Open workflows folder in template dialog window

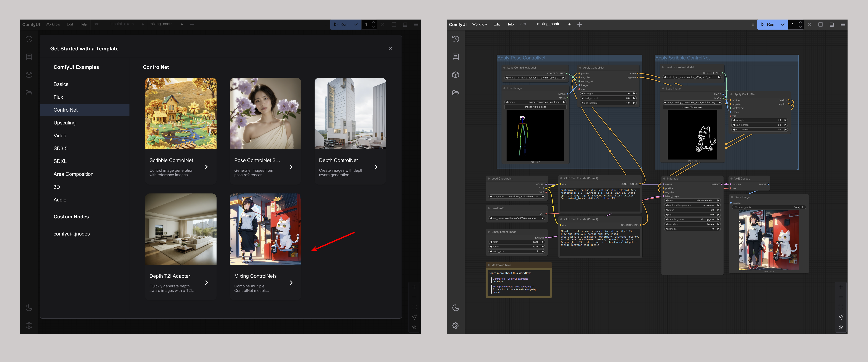pyautogui.click(x=29, y=93)
